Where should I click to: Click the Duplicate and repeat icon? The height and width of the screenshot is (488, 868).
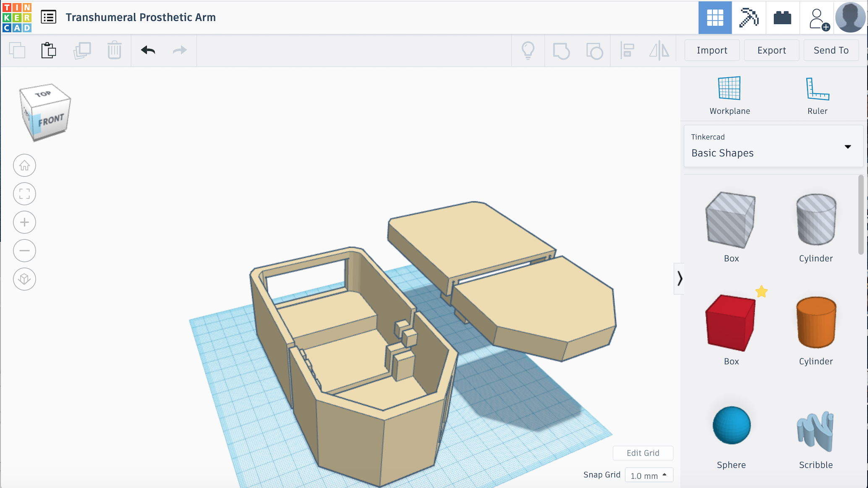tap(82, 50)
